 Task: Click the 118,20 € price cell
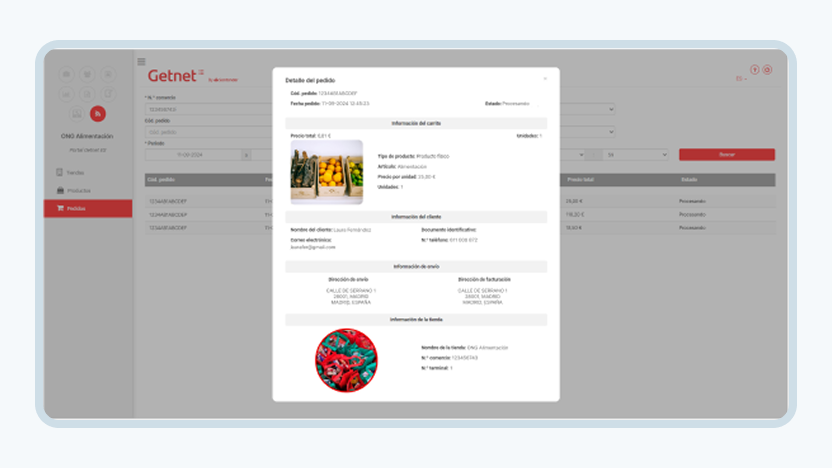575,214
